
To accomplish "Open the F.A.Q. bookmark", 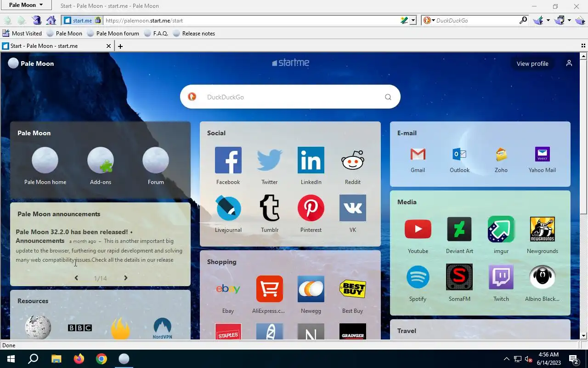I will (x=156, y=33).
